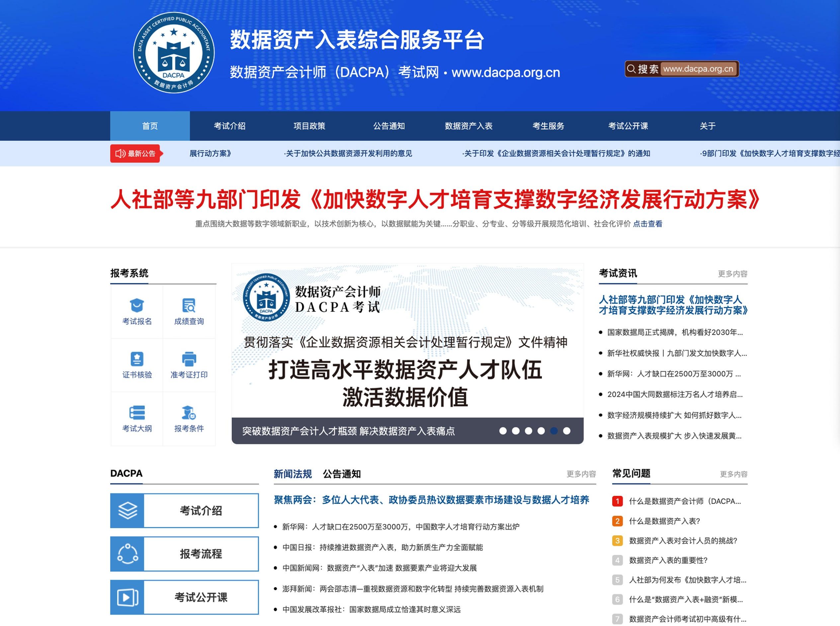This screenshot has width=840, height=626.
Task: Click the 点击查看 link
Action: tap(648, 224)
